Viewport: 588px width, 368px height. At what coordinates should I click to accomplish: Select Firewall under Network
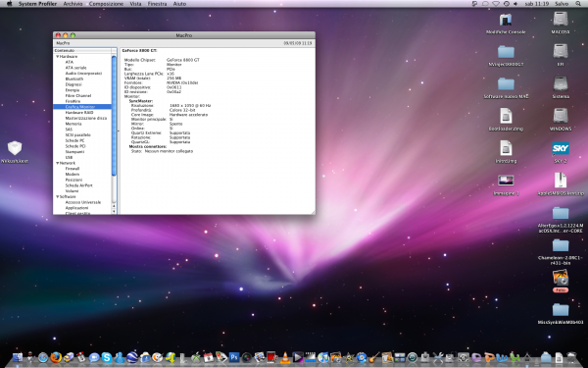(73, 169)
